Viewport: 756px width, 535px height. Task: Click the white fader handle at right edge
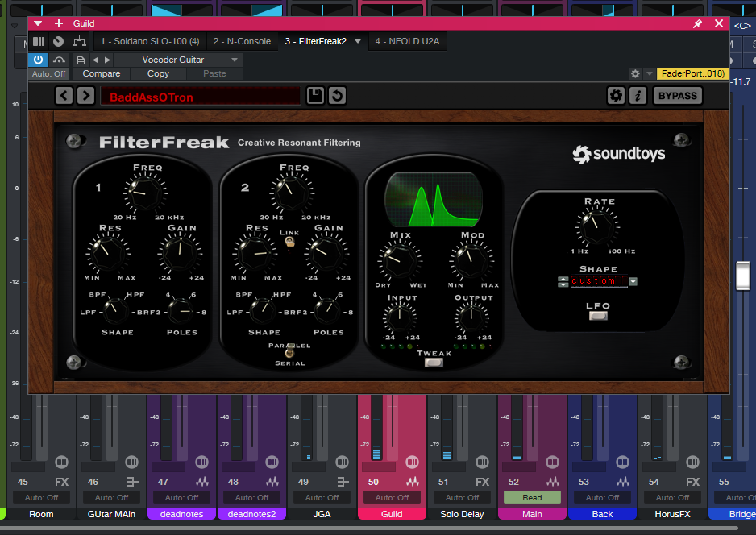coord(743,276)
